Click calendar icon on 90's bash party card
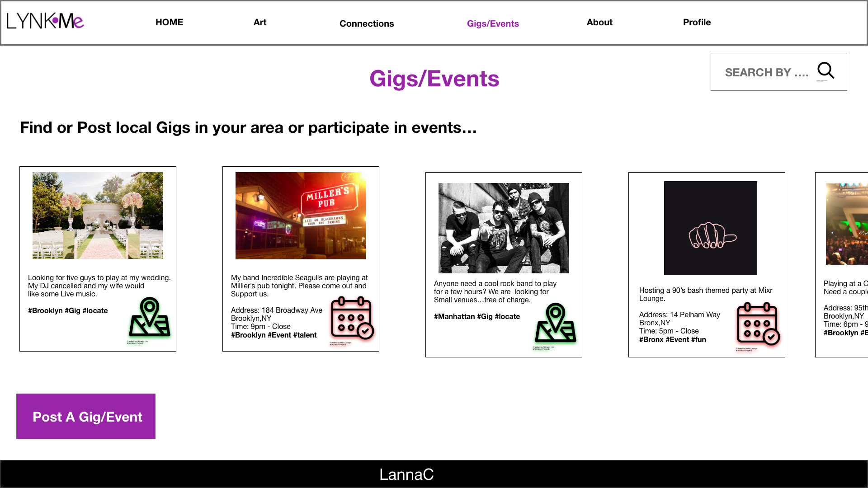This screenshot has height=488, width=868. (758, 324)
